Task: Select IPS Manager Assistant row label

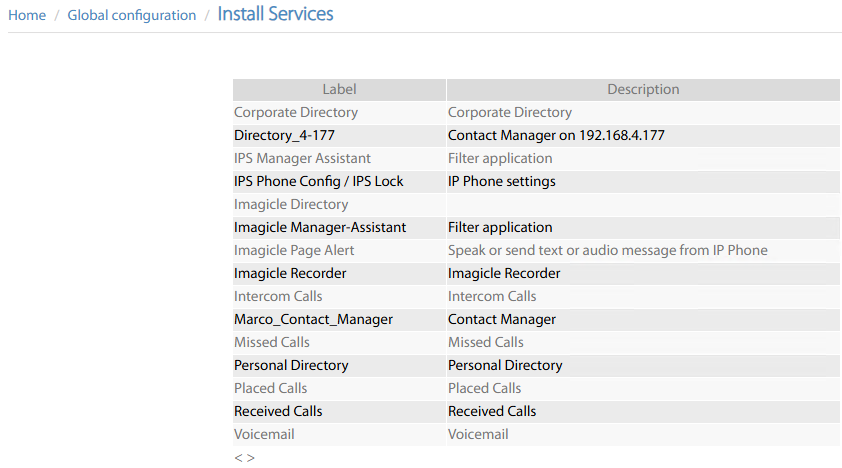Action: 302,158
